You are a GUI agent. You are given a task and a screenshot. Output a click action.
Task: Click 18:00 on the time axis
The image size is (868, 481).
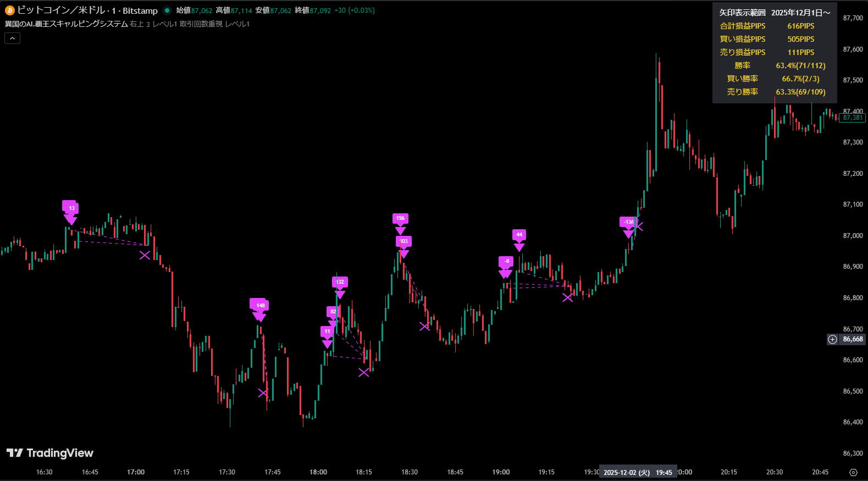pos(318,472)
